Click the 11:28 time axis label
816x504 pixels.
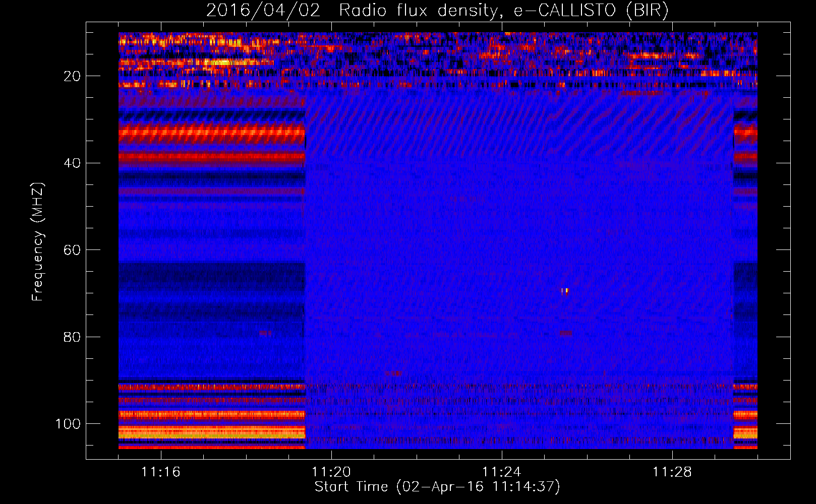pyautogui.click(x=672, y=472)
